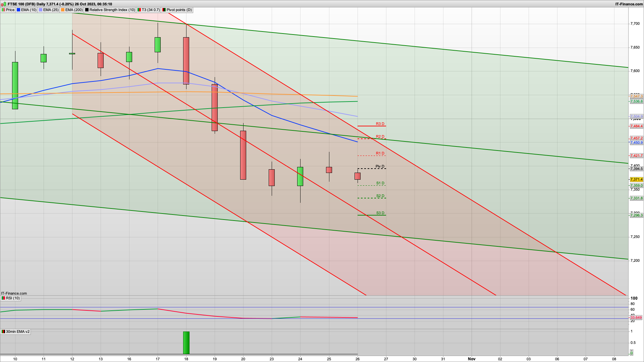644x362 pixels.
Task: Click the blue EMA (10) legend swatch
Action: (x=18, y=10)
